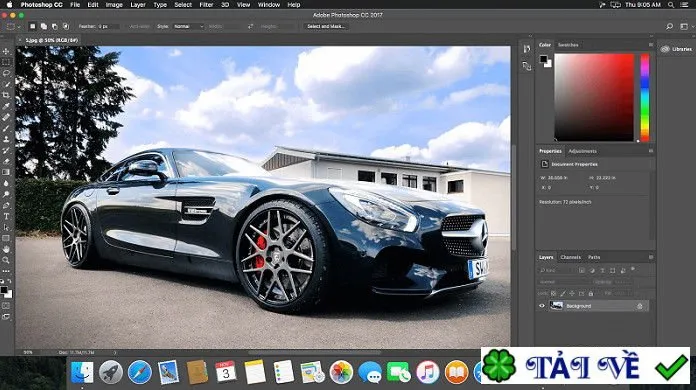This screenshot has width=696, height=390.
Task: Open the Filter menu
Action: coord(206,5)
